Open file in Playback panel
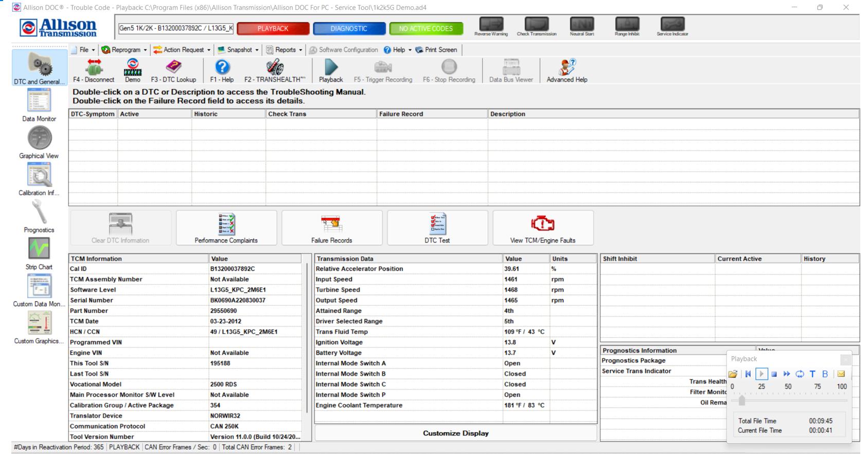The image size is (868, 454). pos(733,374)
